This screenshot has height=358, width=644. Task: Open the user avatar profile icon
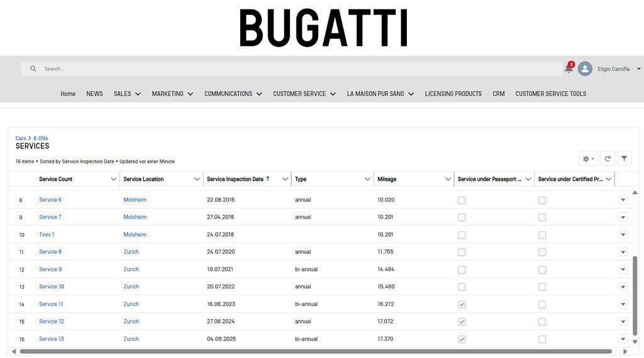click(x=585, y=68)
